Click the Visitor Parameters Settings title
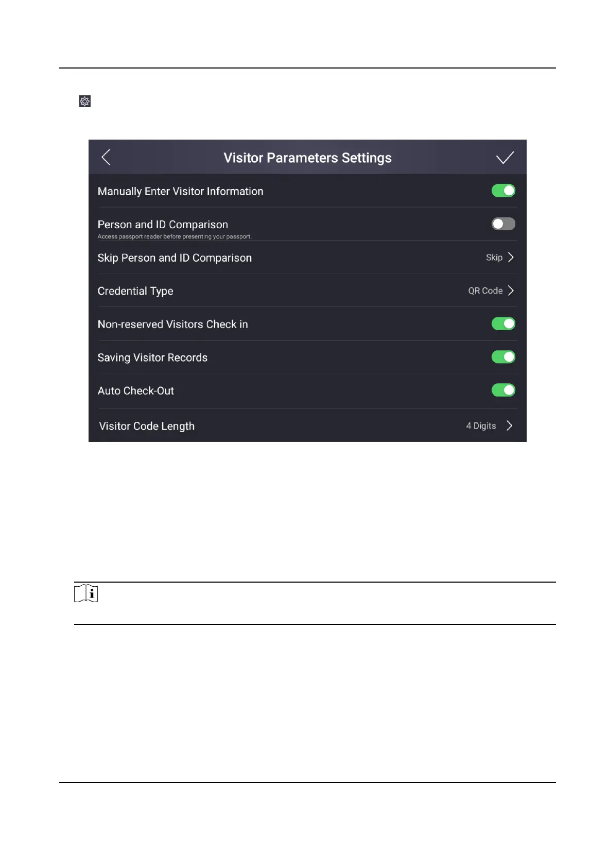 click(x=307, y=158)
